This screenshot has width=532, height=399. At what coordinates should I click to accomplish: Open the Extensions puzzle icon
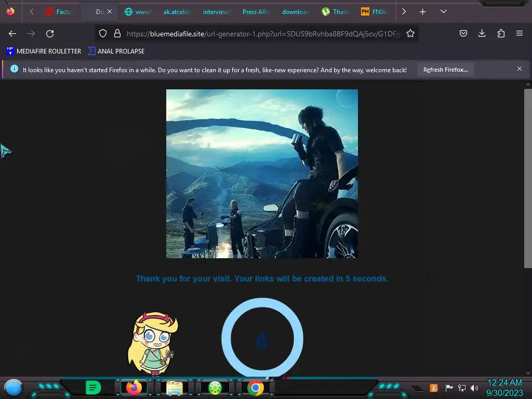(501, 33)
